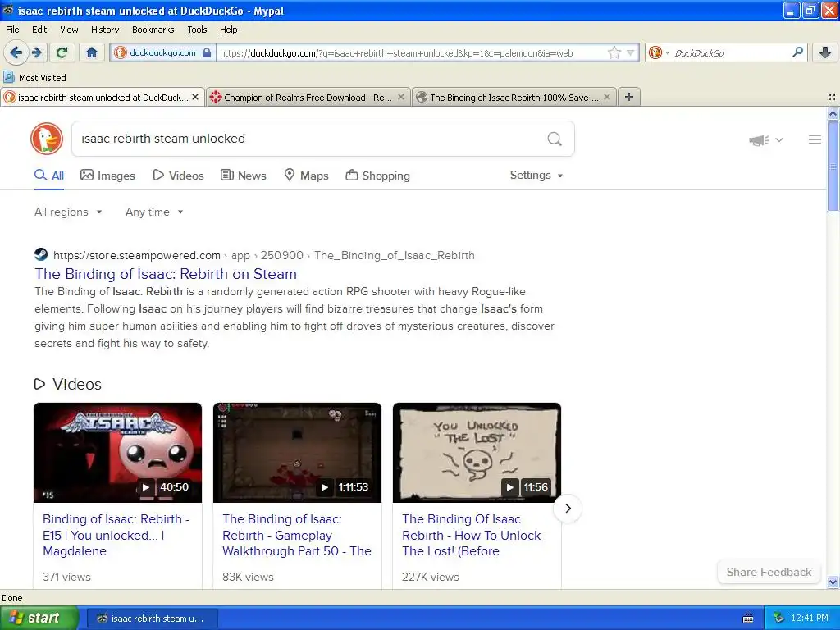Close the Champion of Realms tab

(x=400, y=97)
